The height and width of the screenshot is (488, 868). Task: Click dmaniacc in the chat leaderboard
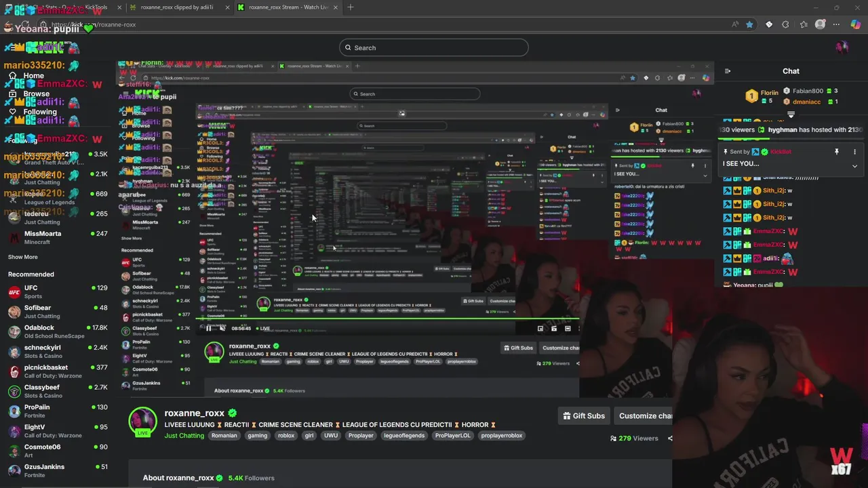806,102
